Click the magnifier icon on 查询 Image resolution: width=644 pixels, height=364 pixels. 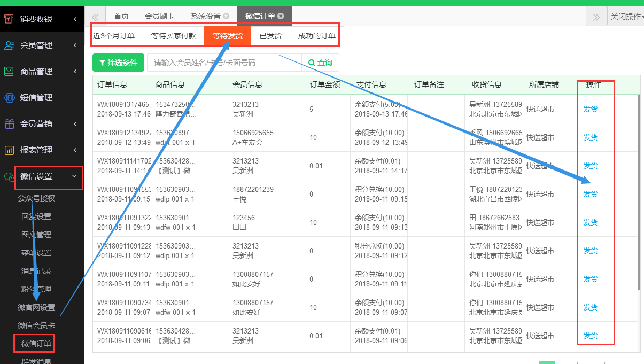(x=312, y=63)
